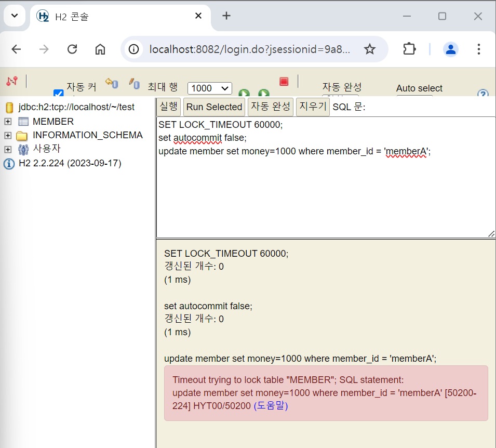Open a new browser tab
The height and width of the screenshot is (448, 496).
pos(226,16)
